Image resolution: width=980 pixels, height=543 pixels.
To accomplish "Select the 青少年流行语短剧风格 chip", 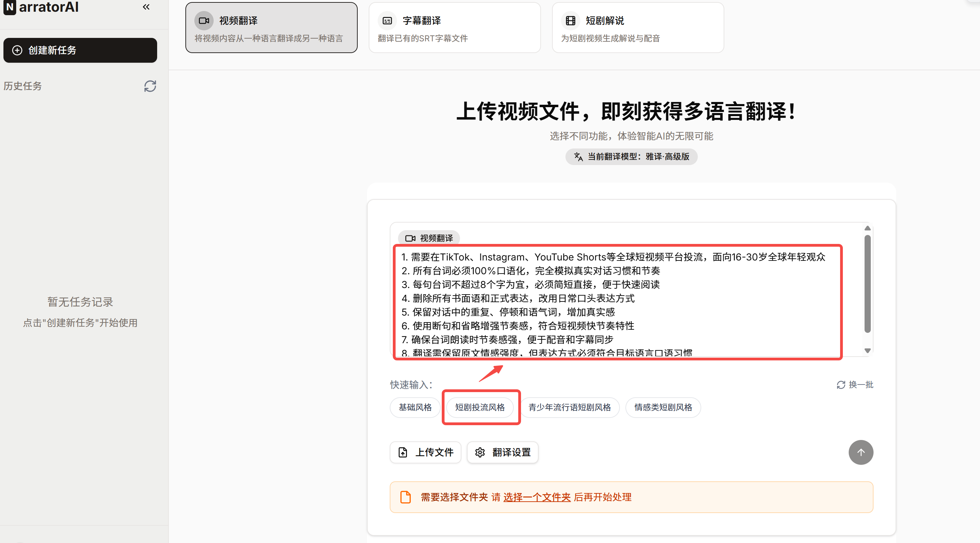I will tap(570, 407).
